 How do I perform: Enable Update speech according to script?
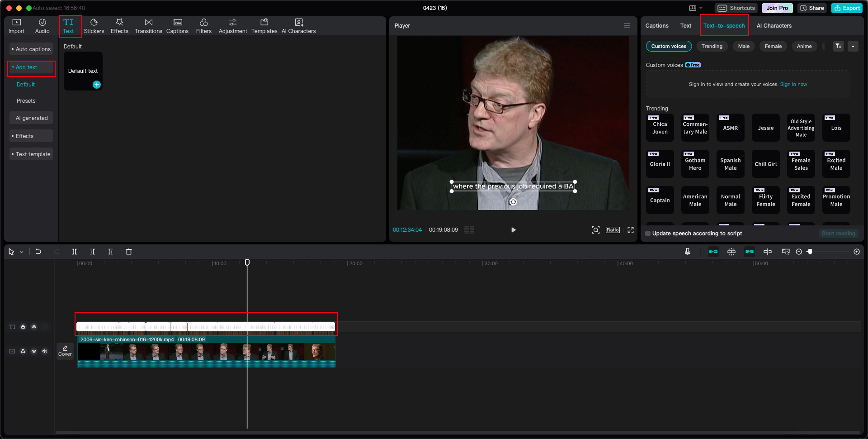pos(648,234)
